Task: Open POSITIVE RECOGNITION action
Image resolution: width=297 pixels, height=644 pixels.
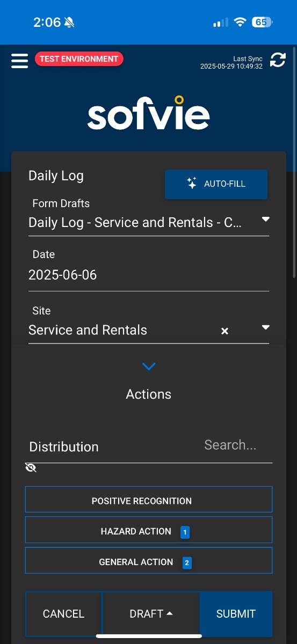Action: (149, 500)
